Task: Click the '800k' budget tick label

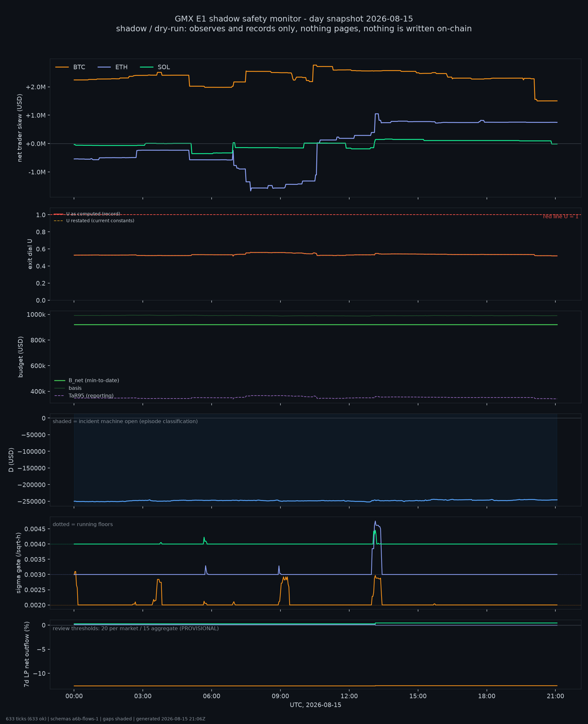Action: [x=38, y=340]
